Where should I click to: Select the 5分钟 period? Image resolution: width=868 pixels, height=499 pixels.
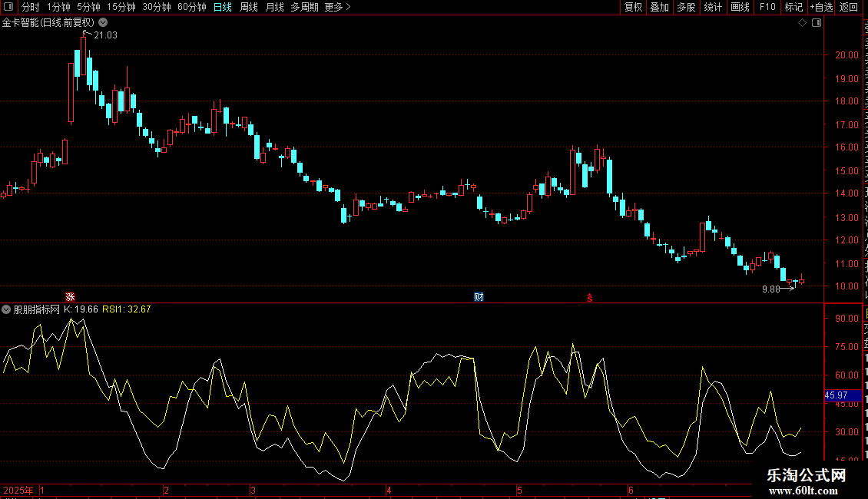point(88,7)
